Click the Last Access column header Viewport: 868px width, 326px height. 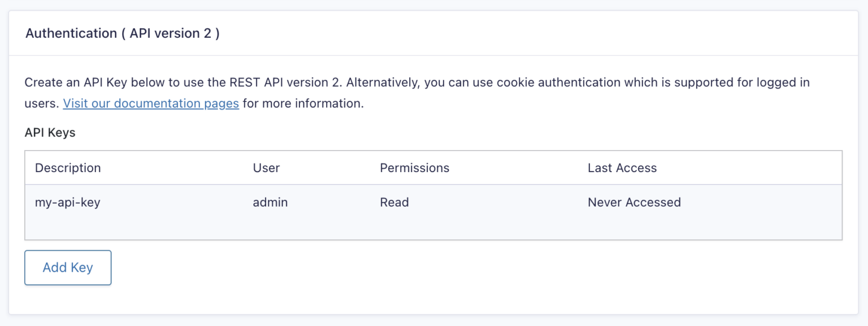(x=622, y=168)
